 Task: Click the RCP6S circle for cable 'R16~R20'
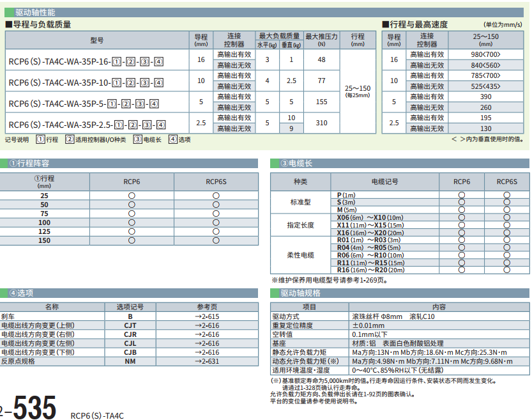click(x=506, y=270)
